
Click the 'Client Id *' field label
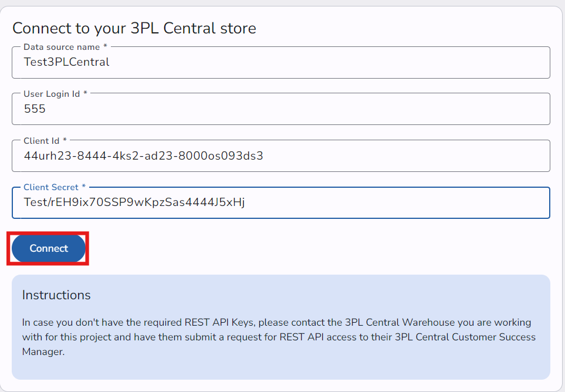click(45, 141)
